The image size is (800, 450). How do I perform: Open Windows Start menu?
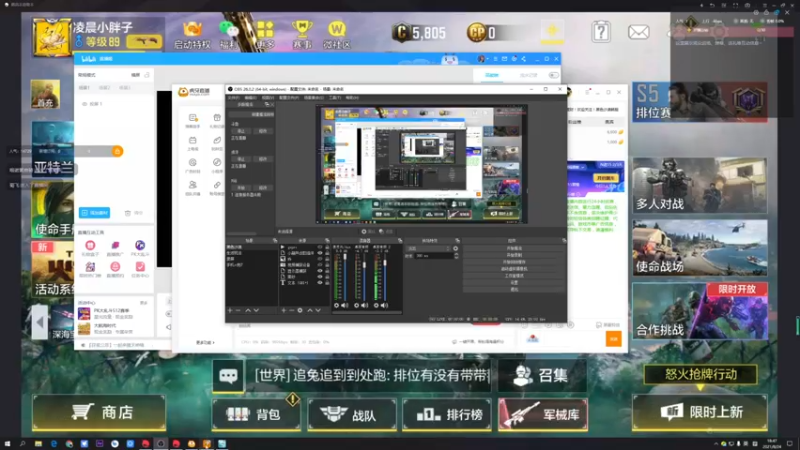7,444
